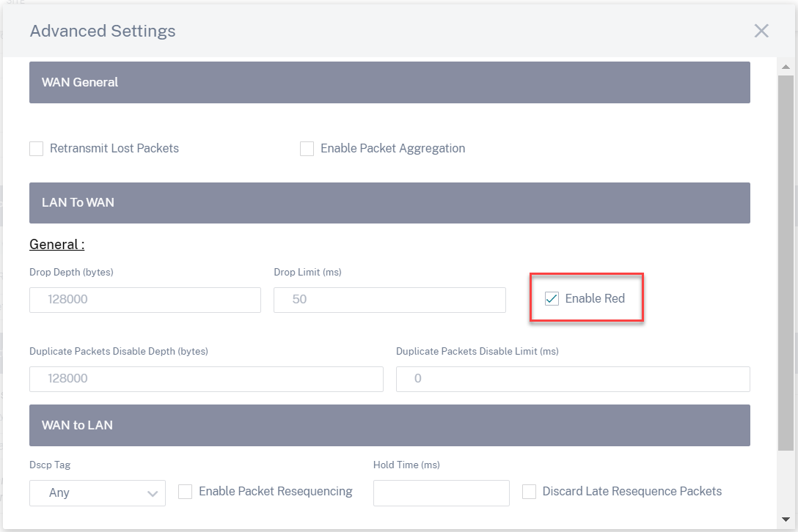This screenshot has width=798, height=532.
Task: Click the General: underlined heading
Action: point(57,244)
